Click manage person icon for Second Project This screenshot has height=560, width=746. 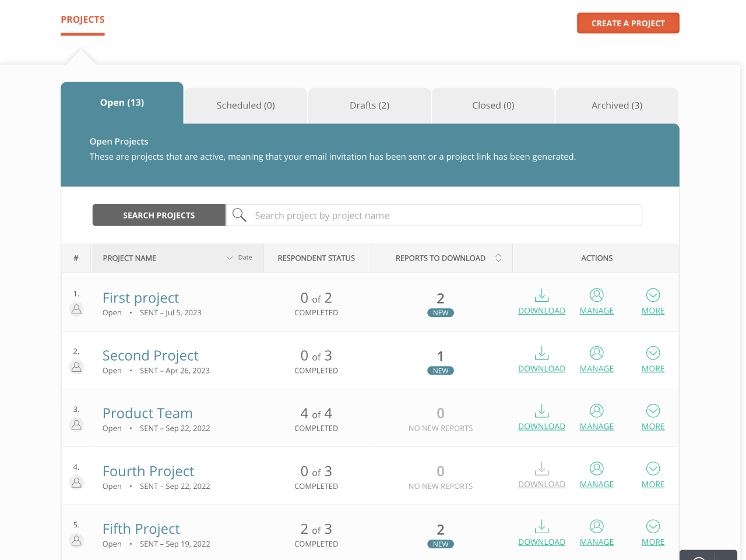597,353
